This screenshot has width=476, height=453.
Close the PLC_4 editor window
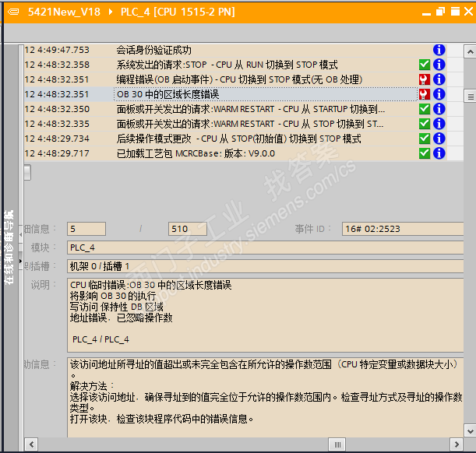(x=469, y=12)
